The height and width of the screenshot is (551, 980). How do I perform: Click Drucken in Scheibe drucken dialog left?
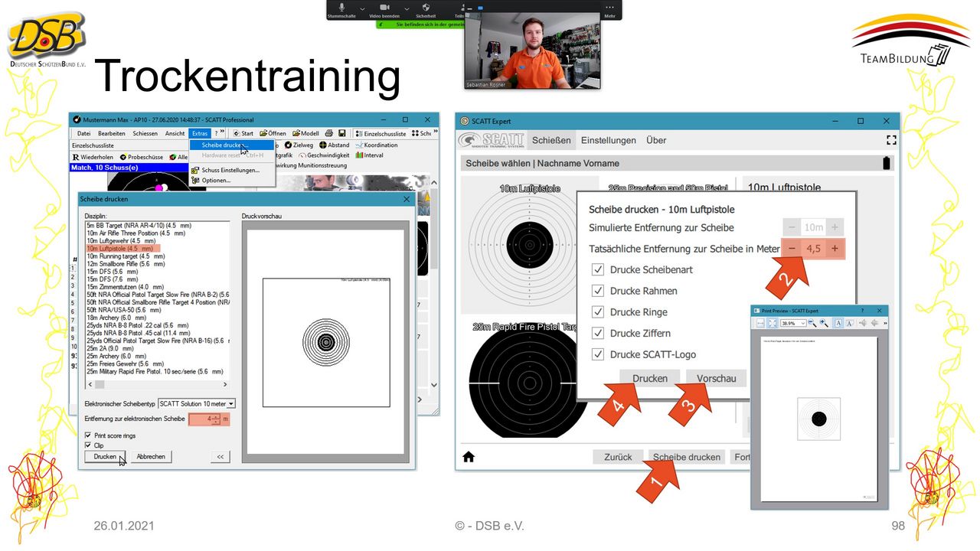[105, 457]
